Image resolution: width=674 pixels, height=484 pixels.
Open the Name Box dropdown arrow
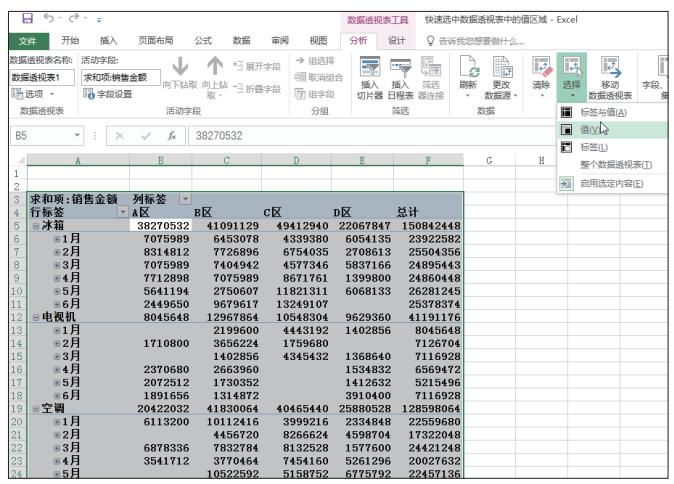click(x=77, y=135)
